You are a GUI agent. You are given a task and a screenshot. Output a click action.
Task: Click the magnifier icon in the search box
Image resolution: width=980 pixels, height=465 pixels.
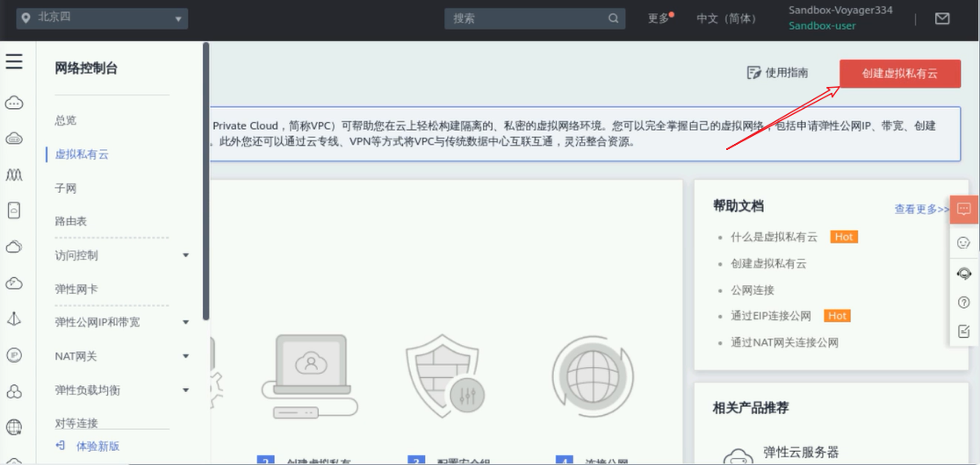click(613, 18)
